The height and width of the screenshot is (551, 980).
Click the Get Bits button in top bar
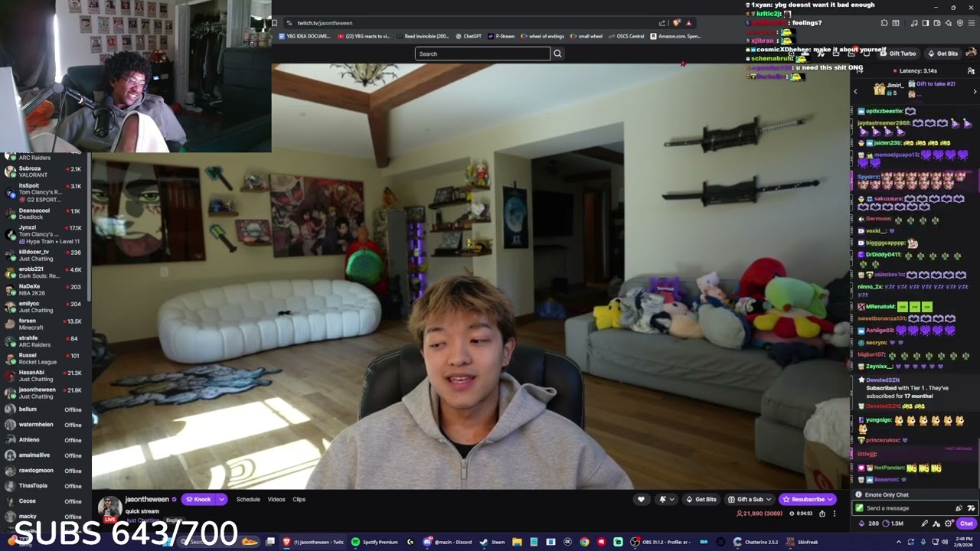point(942,54)
